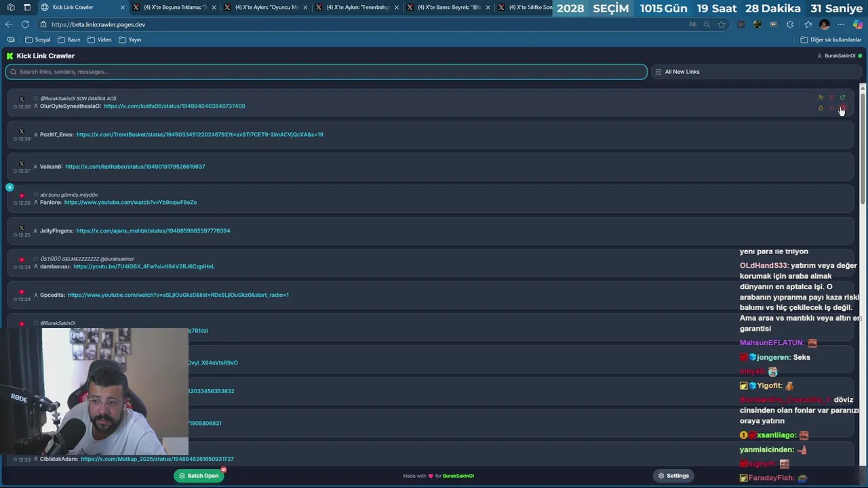868x488 pixels.
Task: Open the Sosyal bookmarks folder
Action: [x=37, y=39]
